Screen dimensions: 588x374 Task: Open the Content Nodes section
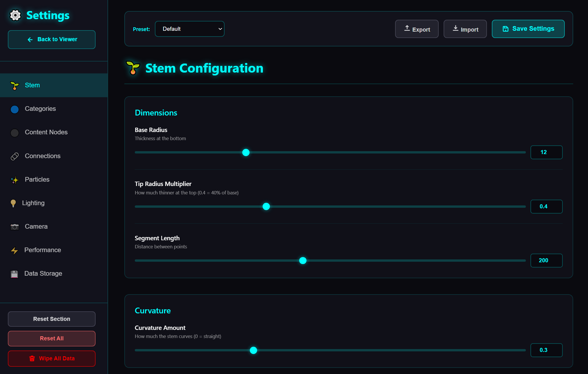pyautogui.click(x=46, y=132)
